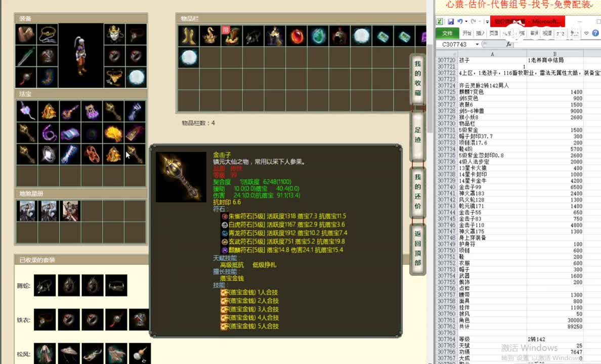Select the bead pendant with red tassel

pyautogui.click(x=26, y=78)
